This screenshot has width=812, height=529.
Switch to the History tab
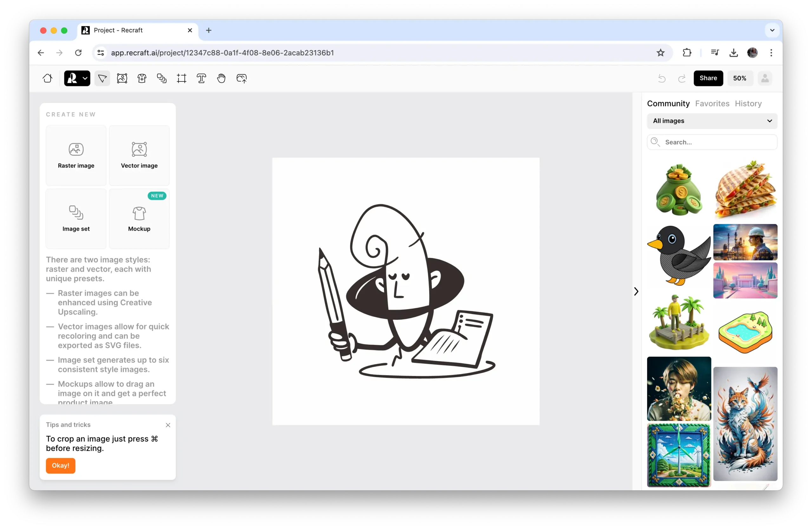(748, 103)
